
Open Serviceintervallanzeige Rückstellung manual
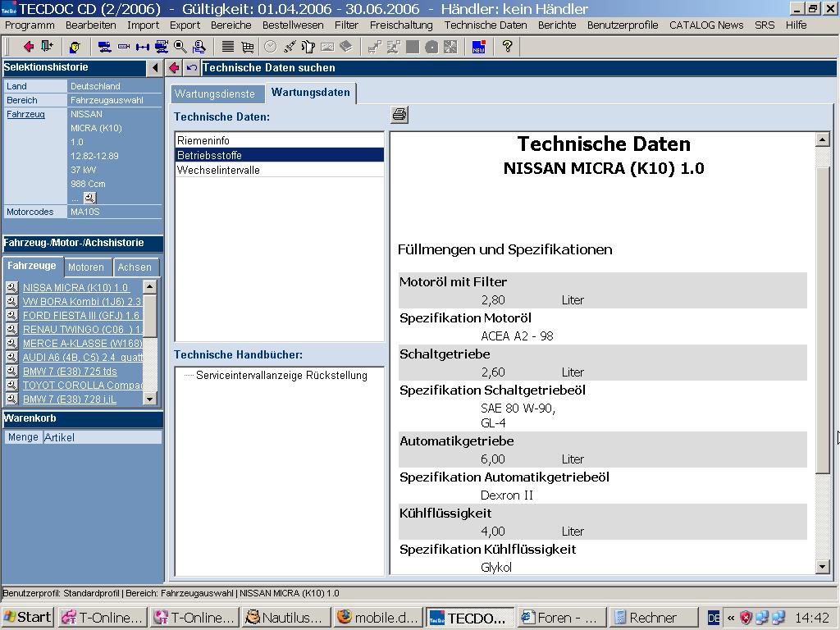[281, 375]
